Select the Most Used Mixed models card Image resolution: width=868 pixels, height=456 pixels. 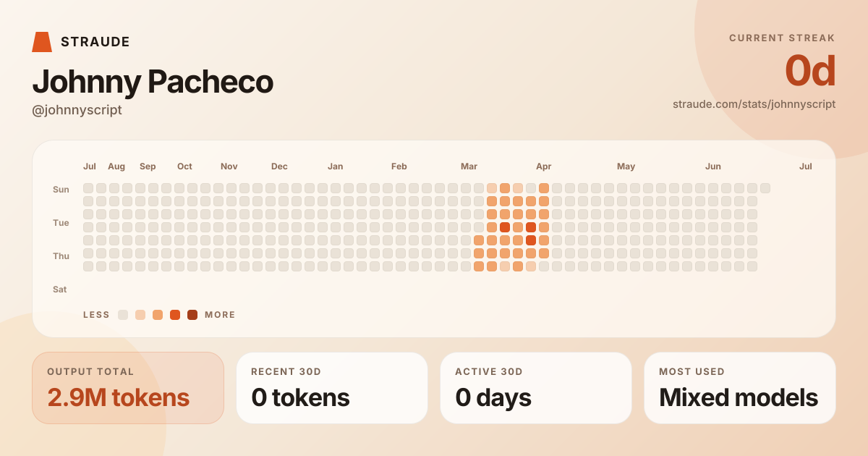(740, 388)
